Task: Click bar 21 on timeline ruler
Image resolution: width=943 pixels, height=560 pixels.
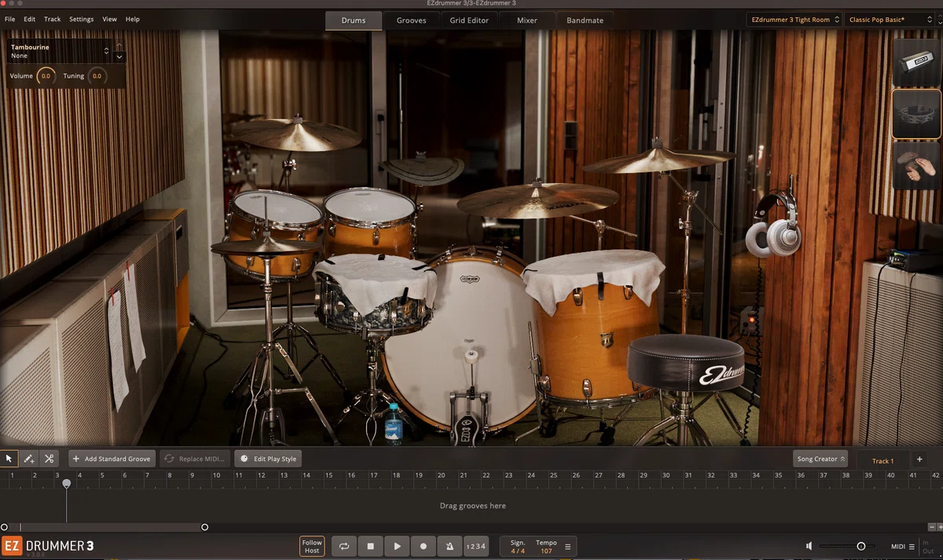Action: pos(464,475)
